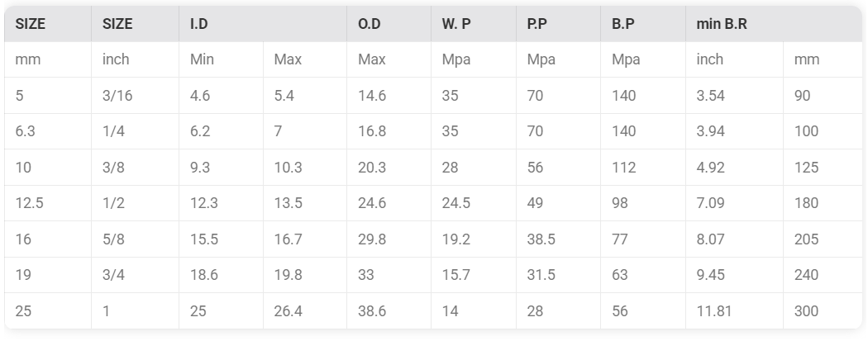Image resolution: width=868 pixels, height=341 pixels.
Task: Select the 3/4 inch size cell
Action: (135, 275)
